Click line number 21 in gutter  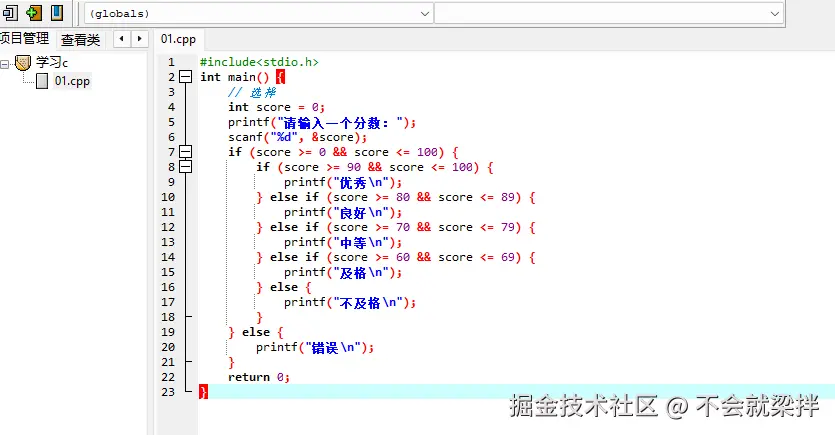[x=168, y=362]
